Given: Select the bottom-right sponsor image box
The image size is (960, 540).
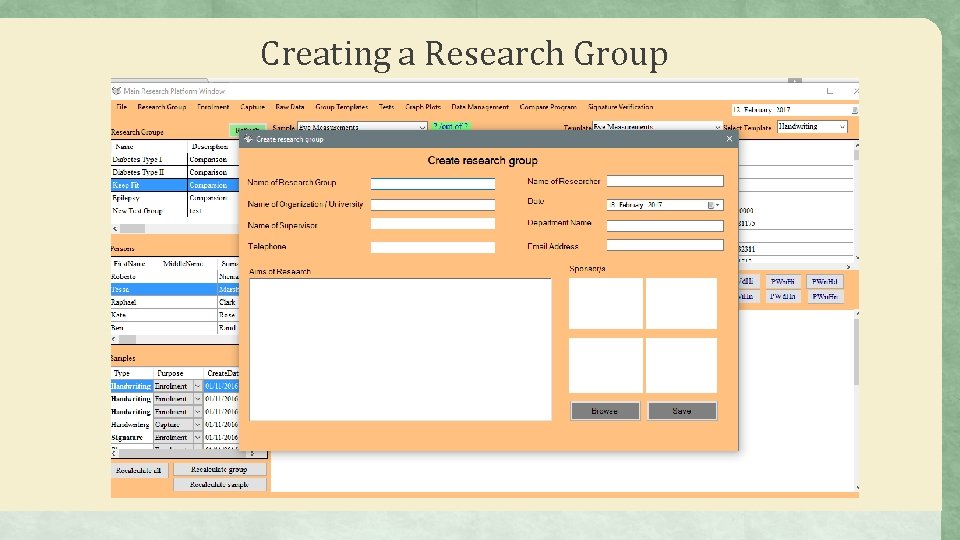Looking at the screenshot, I should [681, 366].
